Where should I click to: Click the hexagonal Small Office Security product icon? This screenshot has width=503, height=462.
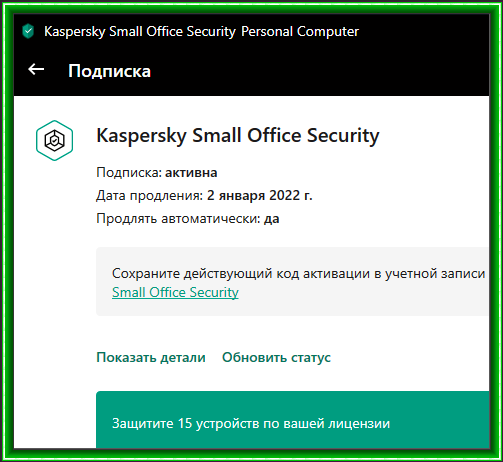54,140
